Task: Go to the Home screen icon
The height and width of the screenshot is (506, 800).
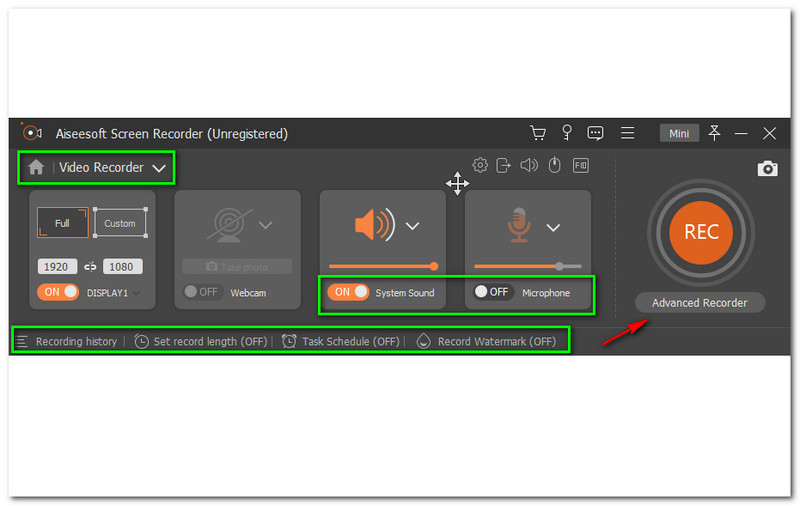Action: pyautogui.click(x=36, y=167)
